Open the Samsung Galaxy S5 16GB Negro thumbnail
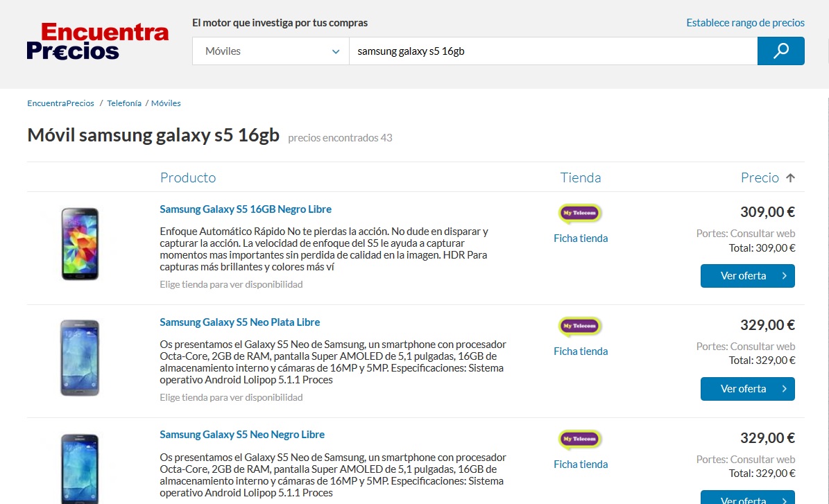The height and width of the screenshot is (504, 829). pos(80,243)
